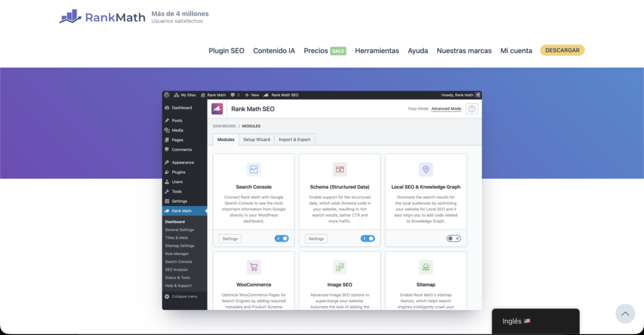Click the DESCARGAR button
Image resolution: width=644 pixels, height=335 pixels.
tap(562, 50)
